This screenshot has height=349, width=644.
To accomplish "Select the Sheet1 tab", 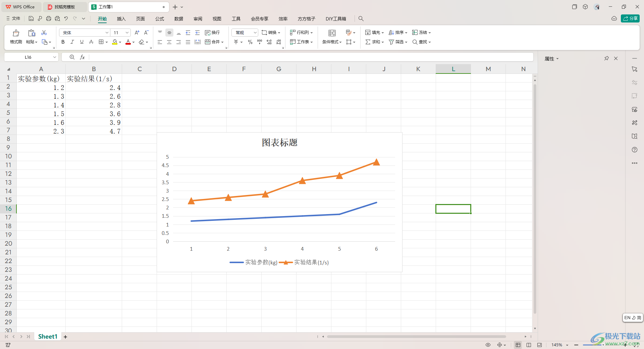I will coord(48,337).
